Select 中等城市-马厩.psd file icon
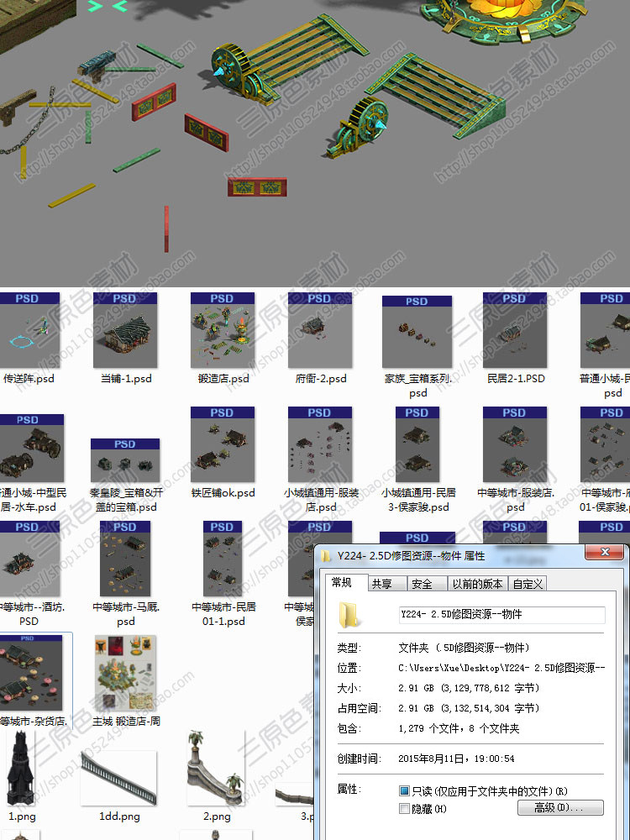This screenshot has height=840, width=630. coord(125,559)
